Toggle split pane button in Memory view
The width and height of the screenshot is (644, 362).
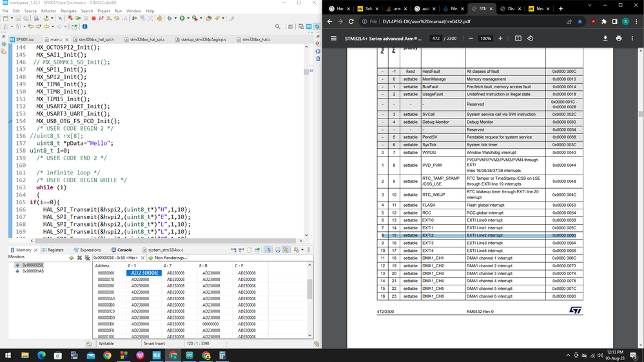[278, 249]
